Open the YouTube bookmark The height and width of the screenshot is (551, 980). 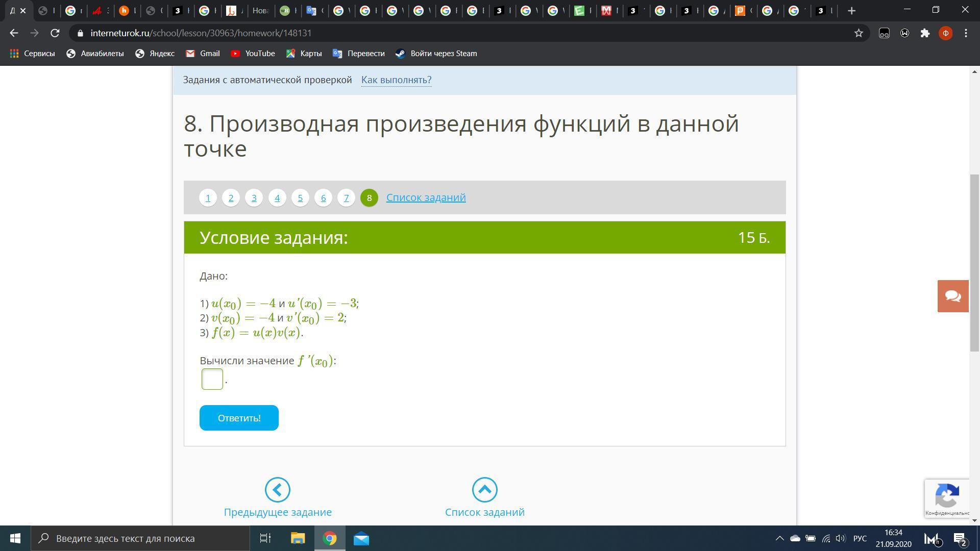point(253,54)
